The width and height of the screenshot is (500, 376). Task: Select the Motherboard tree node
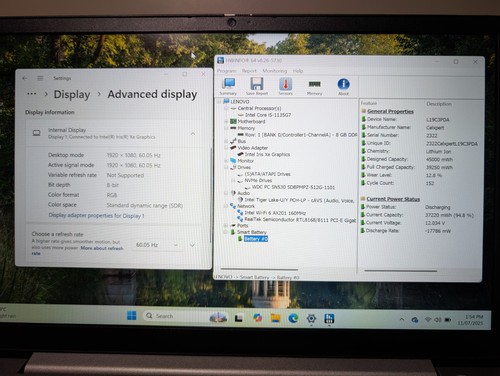251,121
